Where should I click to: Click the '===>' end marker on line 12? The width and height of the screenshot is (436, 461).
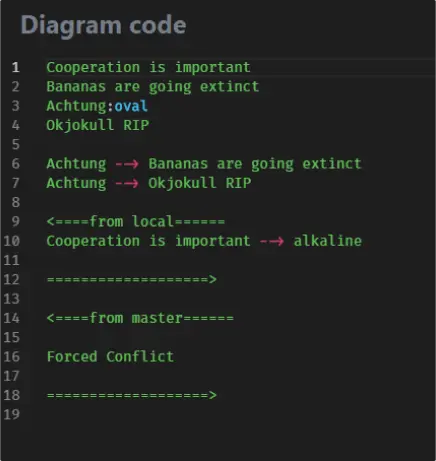132,279
